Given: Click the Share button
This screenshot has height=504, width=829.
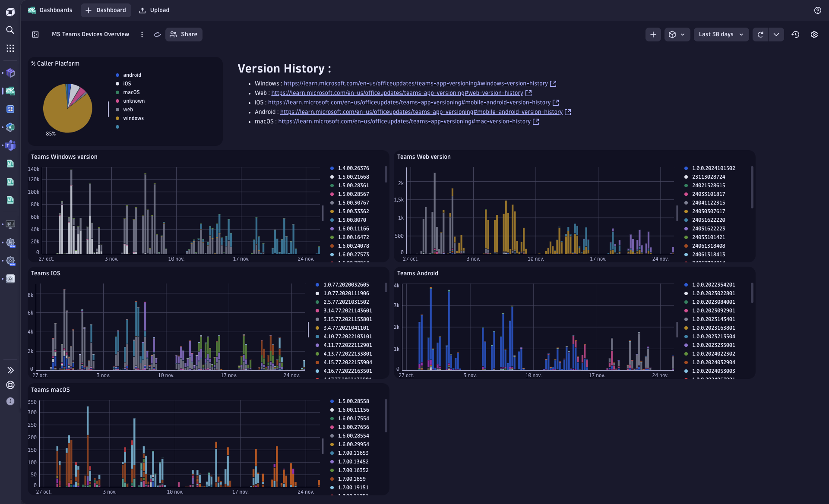Looking at the screenshot, I should pyautogui.click(x=184, y=35).
